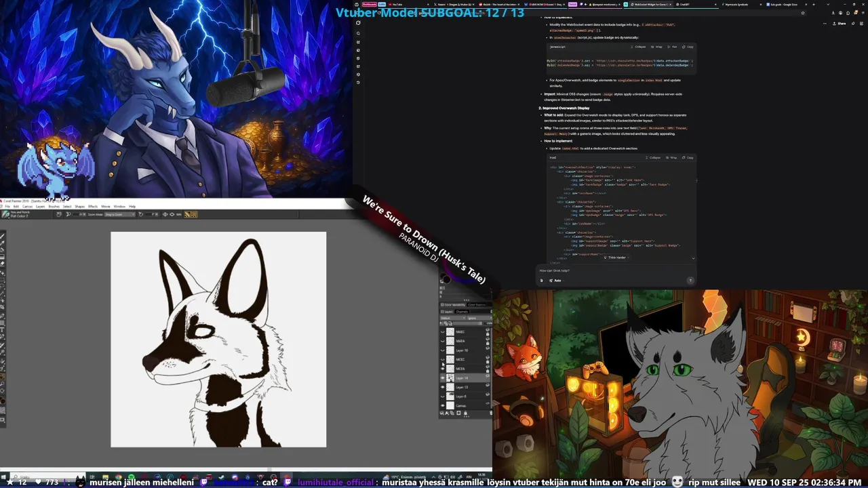
Task: Switch to the ChatGPT browser tab
Action: point(686,5)
